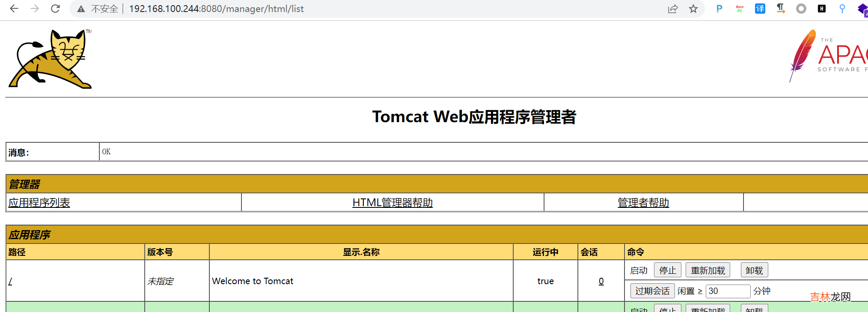This screenshot has width=868, height=312.
Task: Click the browser back arrow
Action: click(14, 9)
